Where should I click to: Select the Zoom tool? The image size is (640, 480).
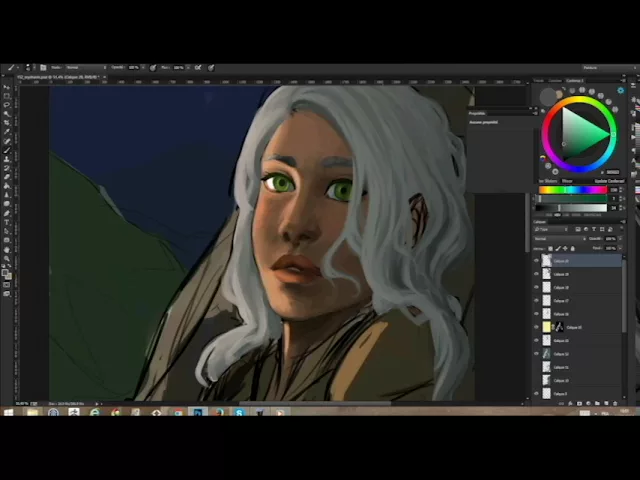click(7, 259)
